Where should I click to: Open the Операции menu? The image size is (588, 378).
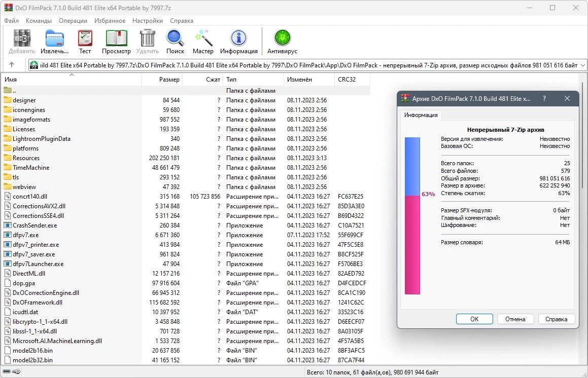[73, 21]
